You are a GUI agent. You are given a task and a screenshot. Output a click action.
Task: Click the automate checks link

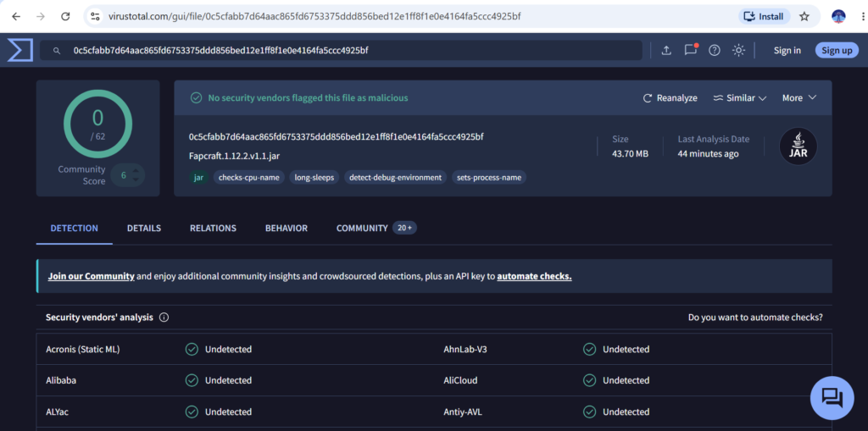coord(534,276)
